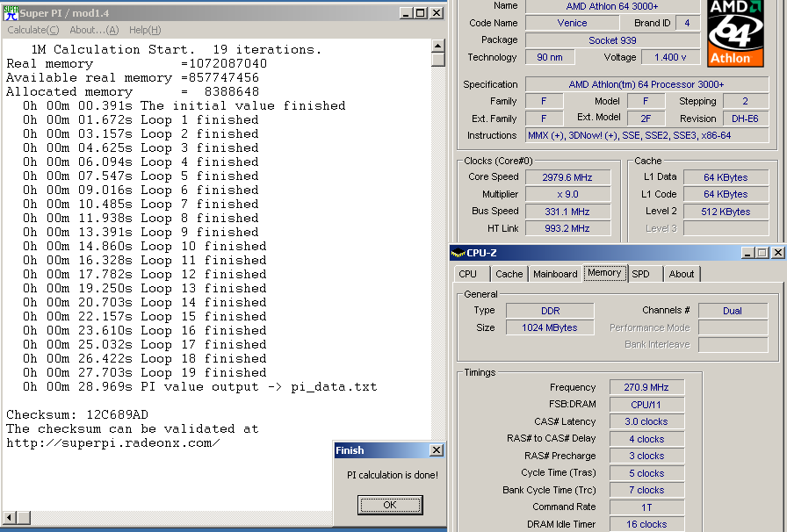787x532 pixels.
Task: Close the Finish dialog with the X button
Action: coord(437,450)
